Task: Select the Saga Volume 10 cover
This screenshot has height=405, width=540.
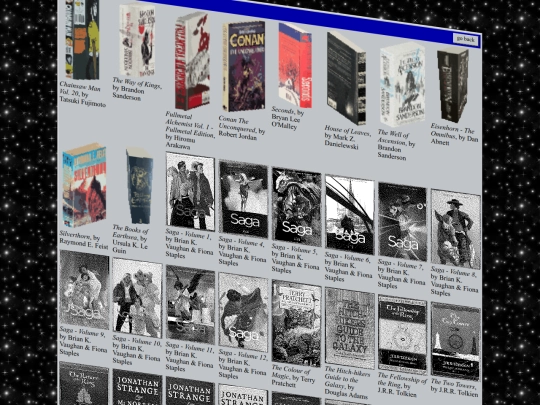Action: tap(137, 298)
